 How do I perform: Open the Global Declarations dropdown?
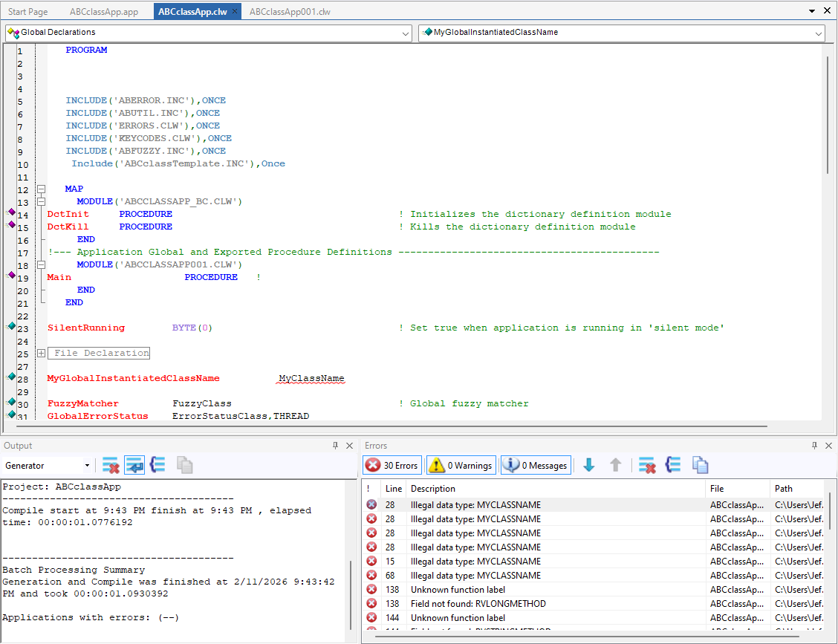406,33
